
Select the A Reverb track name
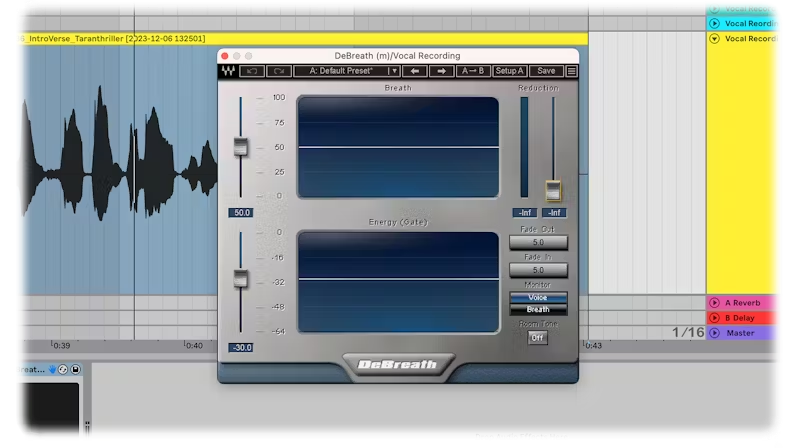tap(743, 303)
